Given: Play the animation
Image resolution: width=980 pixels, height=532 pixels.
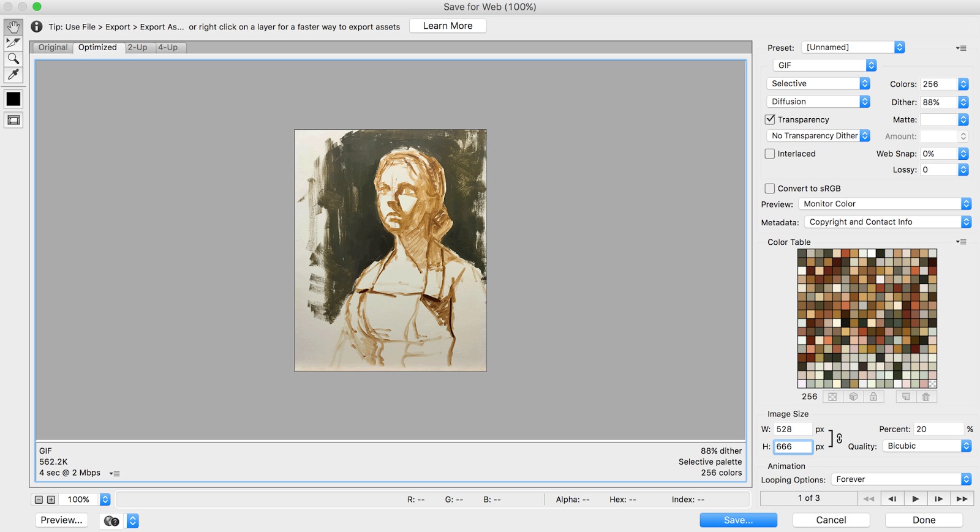Looking at the screenshot, I should tap(916, 499).
